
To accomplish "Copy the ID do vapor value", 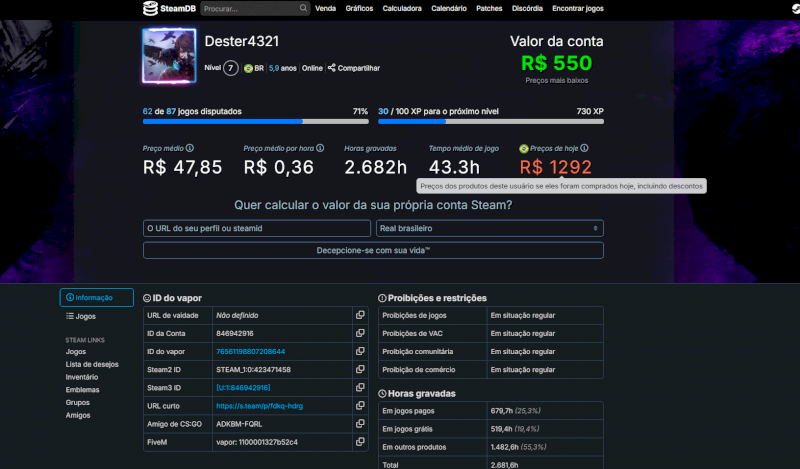I will point(360,351).
